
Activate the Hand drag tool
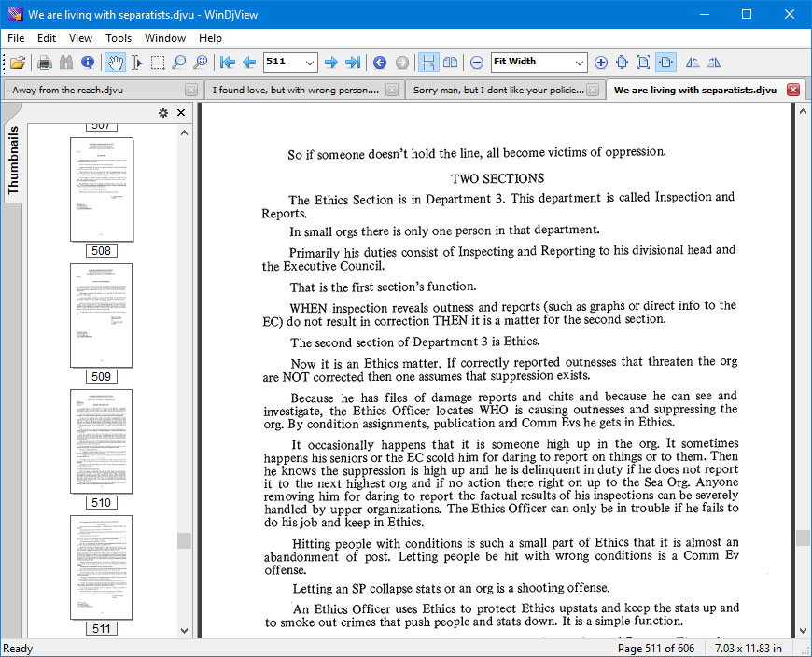pos(115,63)
